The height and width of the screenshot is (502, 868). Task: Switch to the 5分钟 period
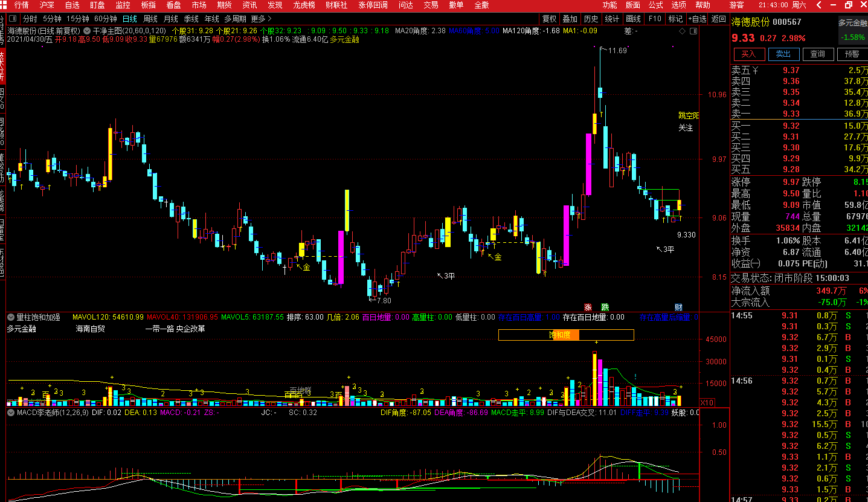pos(52,19)
